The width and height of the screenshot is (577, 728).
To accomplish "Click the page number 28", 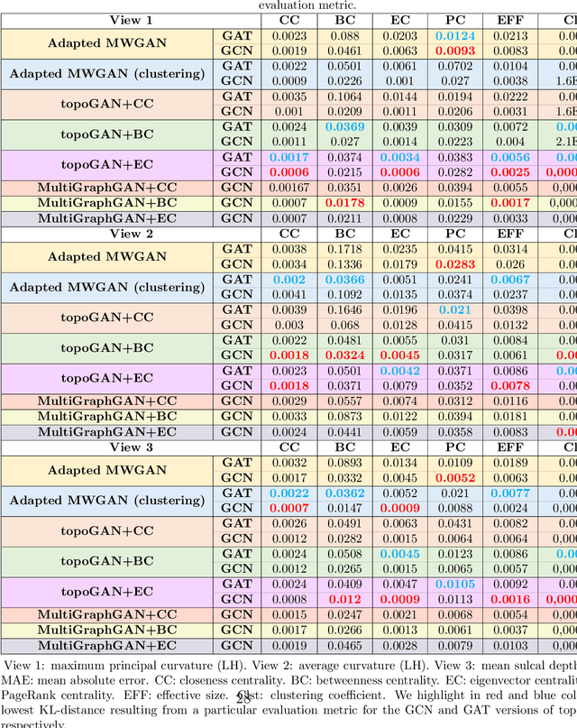I will click(243, 697).
